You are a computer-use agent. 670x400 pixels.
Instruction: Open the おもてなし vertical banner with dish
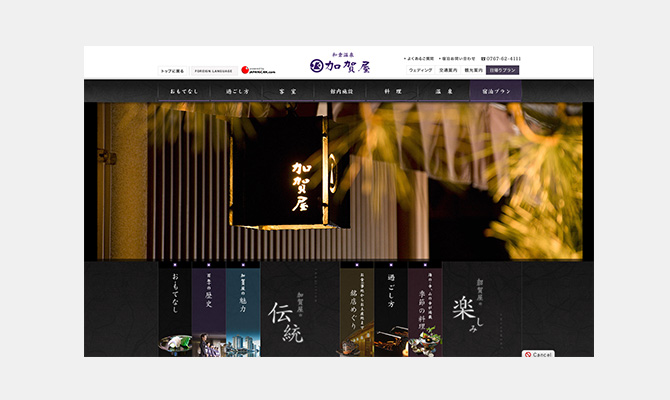click(175, 312)
